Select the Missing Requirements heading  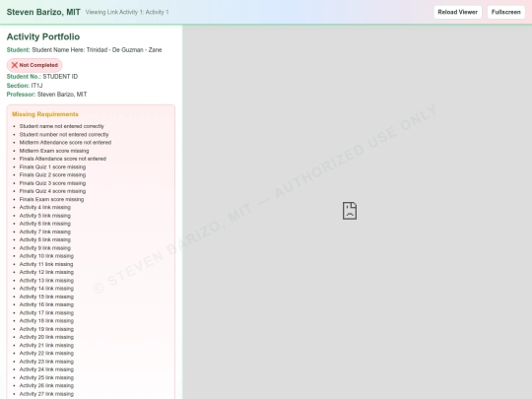(45, 114)
